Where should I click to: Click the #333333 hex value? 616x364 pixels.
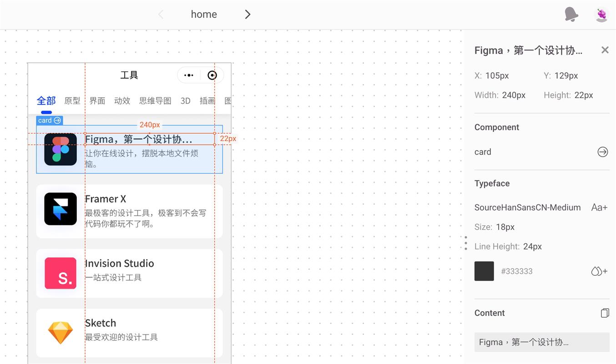pos(517,271)
